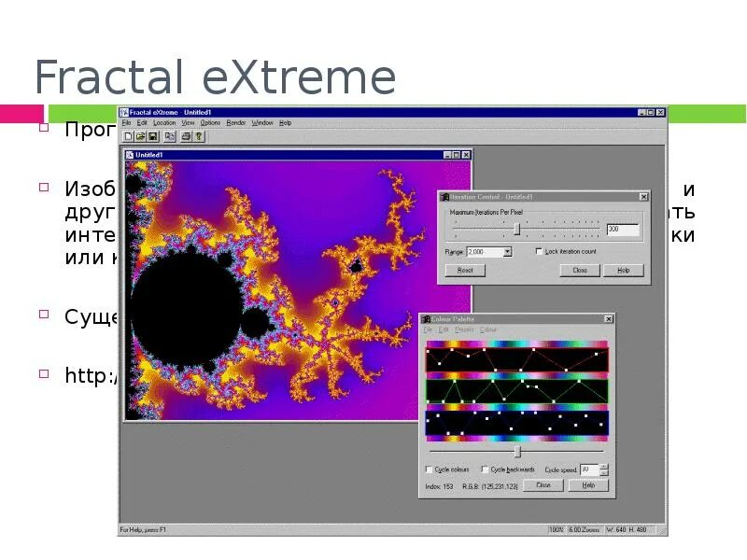The width and height of the screenshot is (747, 560).
Task: Decrease Cycle speed with the down arrow
Action: 604,473
